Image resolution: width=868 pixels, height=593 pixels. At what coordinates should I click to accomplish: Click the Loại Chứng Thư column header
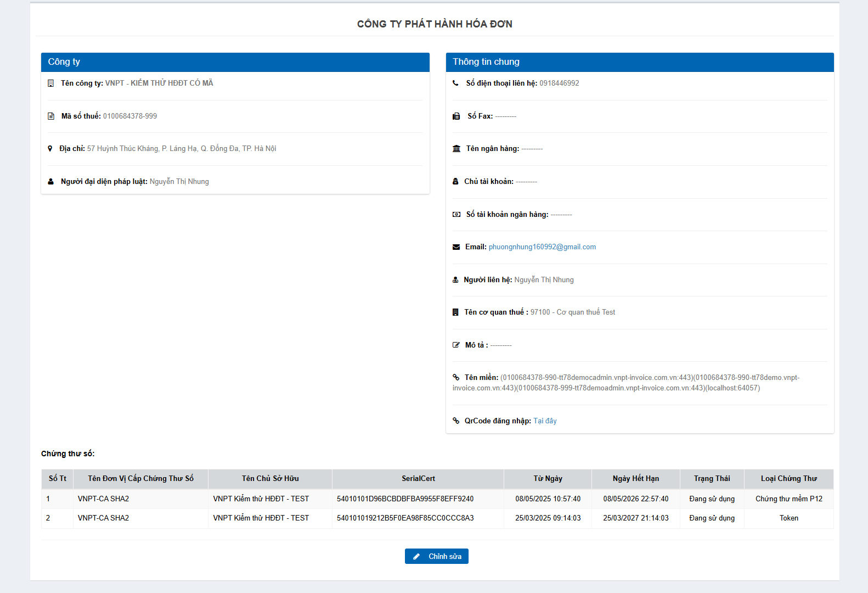(789, 479)
